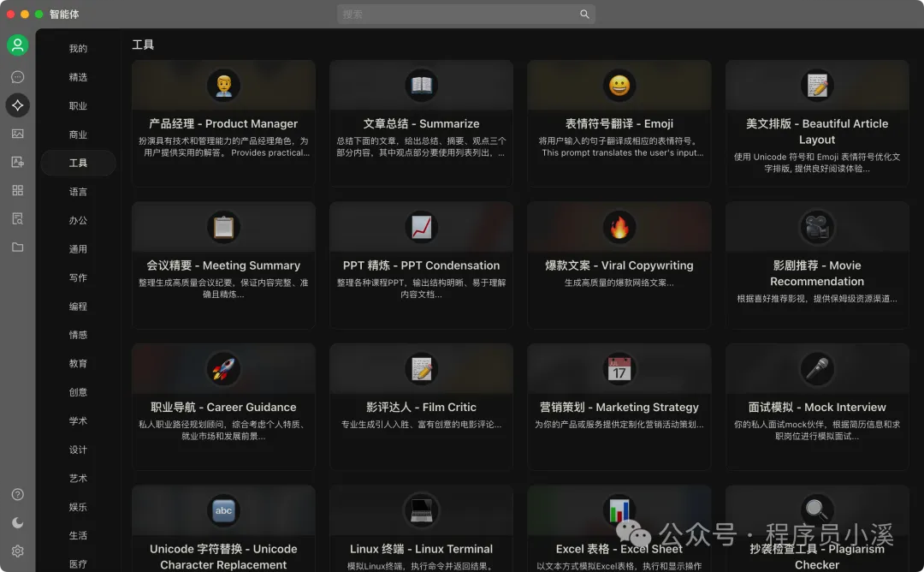924x572 pixels.
Task: Select the 通用 category
Action: click(78, 249)
